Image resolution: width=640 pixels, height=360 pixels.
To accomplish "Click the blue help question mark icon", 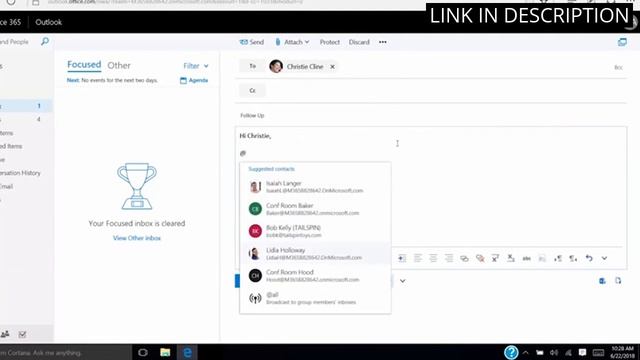I will click(x=511, y=352).
